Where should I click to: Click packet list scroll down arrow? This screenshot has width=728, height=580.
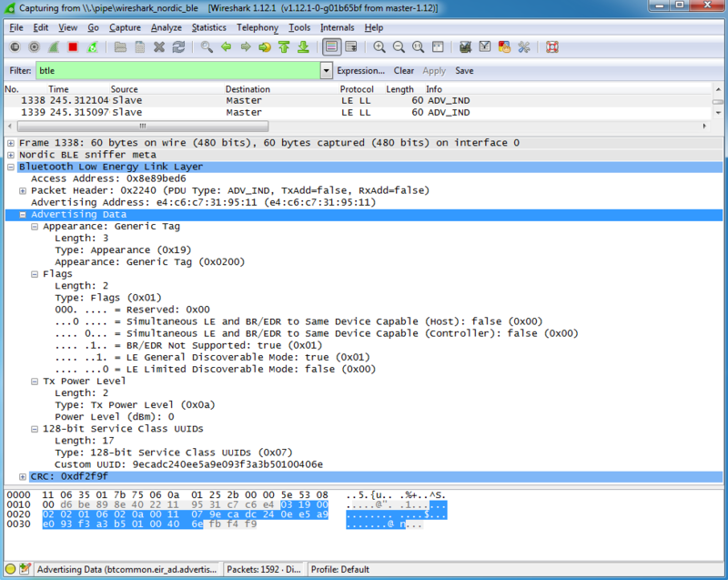tap(718, 113)
